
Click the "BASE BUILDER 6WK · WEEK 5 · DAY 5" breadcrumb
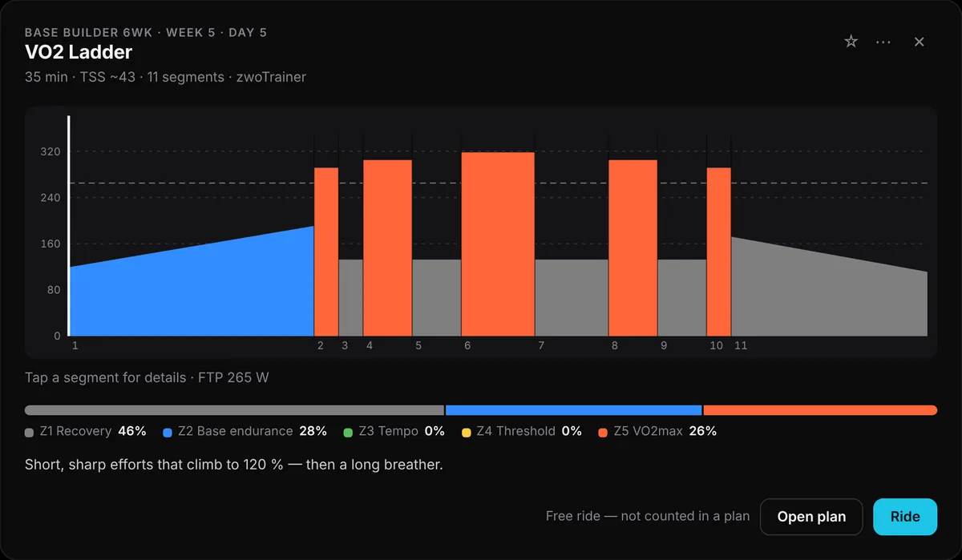coord(146,32)
